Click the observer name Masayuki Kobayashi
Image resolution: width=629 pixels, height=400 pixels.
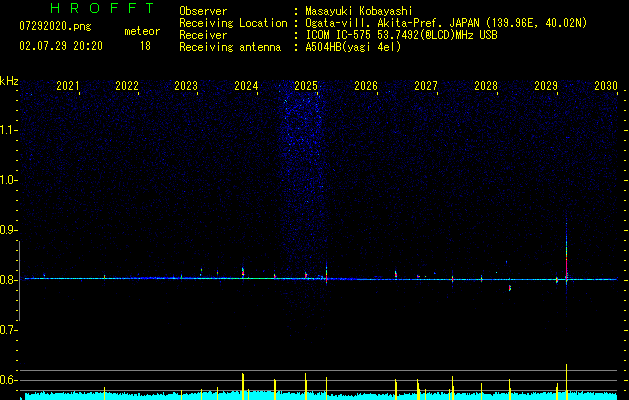point(359,11)
